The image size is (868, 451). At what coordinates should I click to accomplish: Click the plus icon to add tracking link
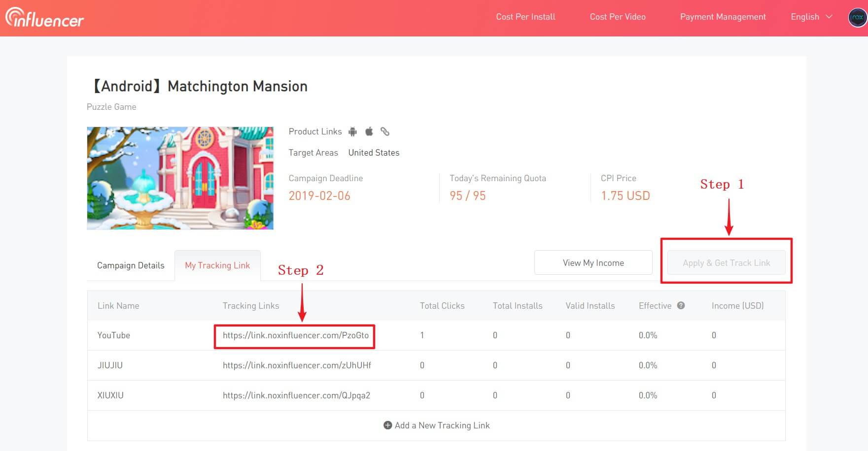[388, 425]
